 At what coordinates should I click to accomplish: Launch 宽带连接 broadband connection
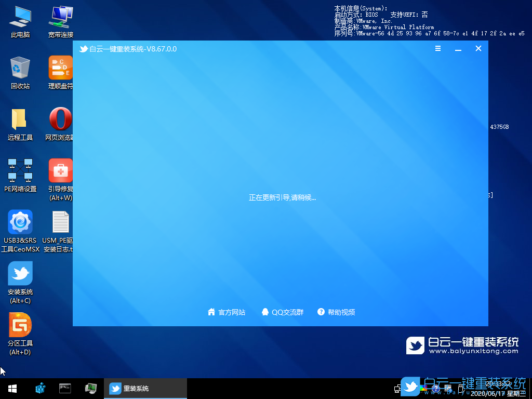60,21
